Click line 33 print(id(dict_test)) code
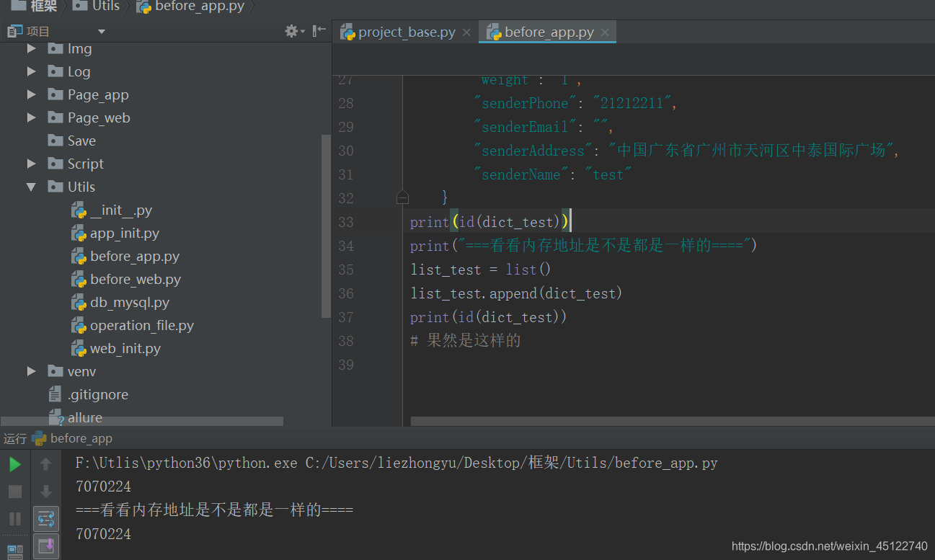The height and width of the screenshot is (560, 935). point(489,222)
